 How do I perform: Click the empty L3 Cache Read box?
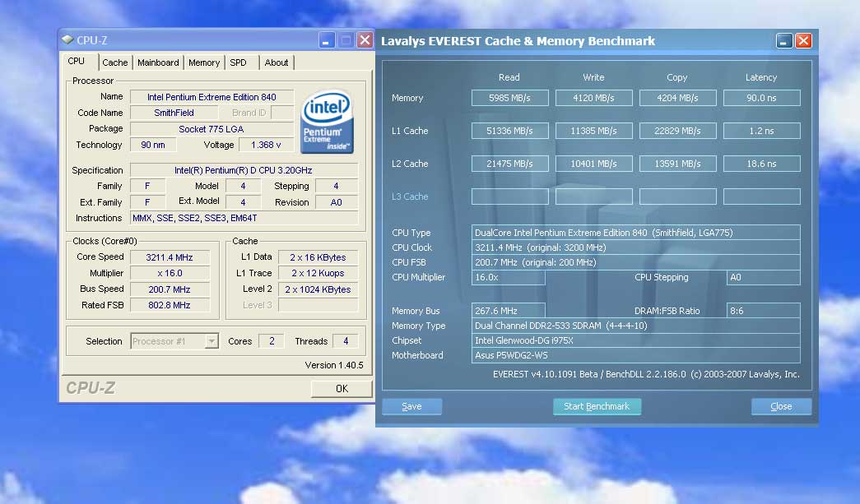pyautogui.click(x=510, y=197)
